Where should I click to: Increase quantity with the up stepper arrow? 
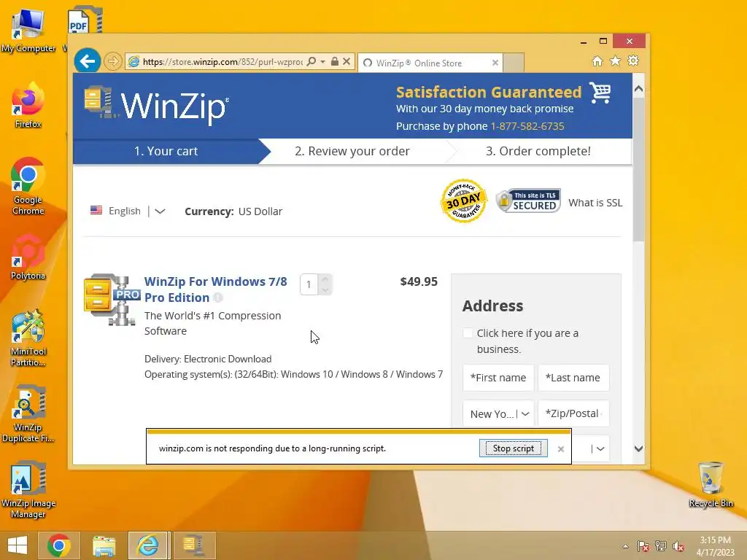pyautogui.click(x=325, y=279)
